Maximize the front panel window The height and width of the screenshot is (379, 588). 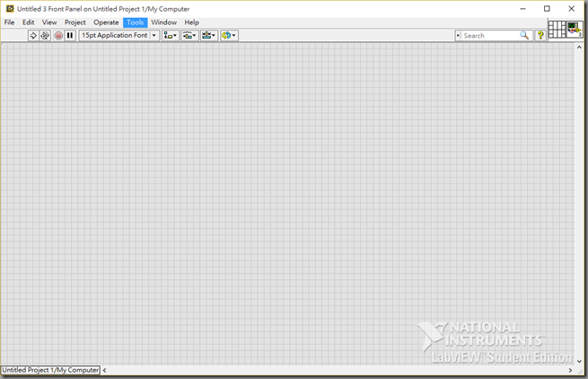[x=547, y=9]
